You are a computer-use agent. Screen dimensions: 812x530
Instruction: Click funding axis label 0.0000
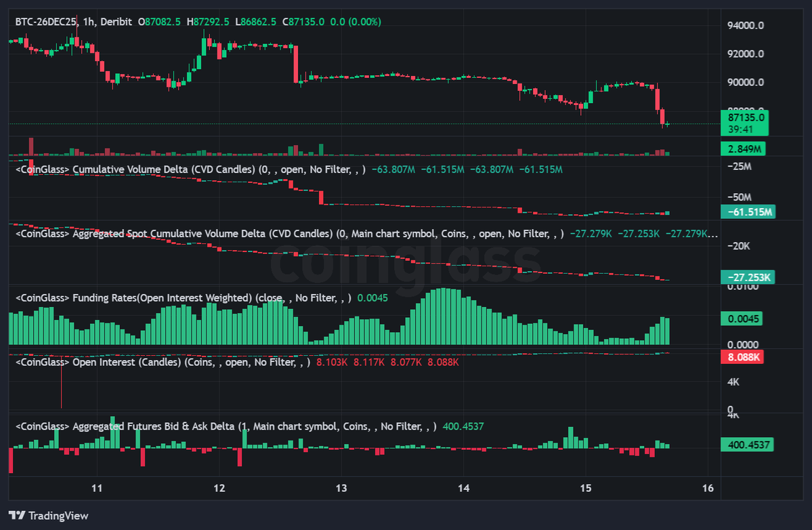click(743, 344)
